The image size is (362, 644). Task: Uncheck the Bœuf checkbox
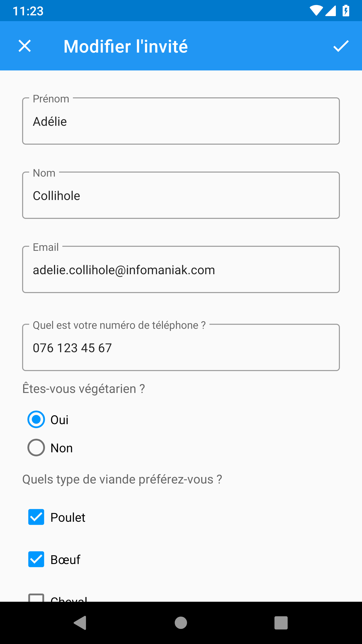[x=36, y=559]
